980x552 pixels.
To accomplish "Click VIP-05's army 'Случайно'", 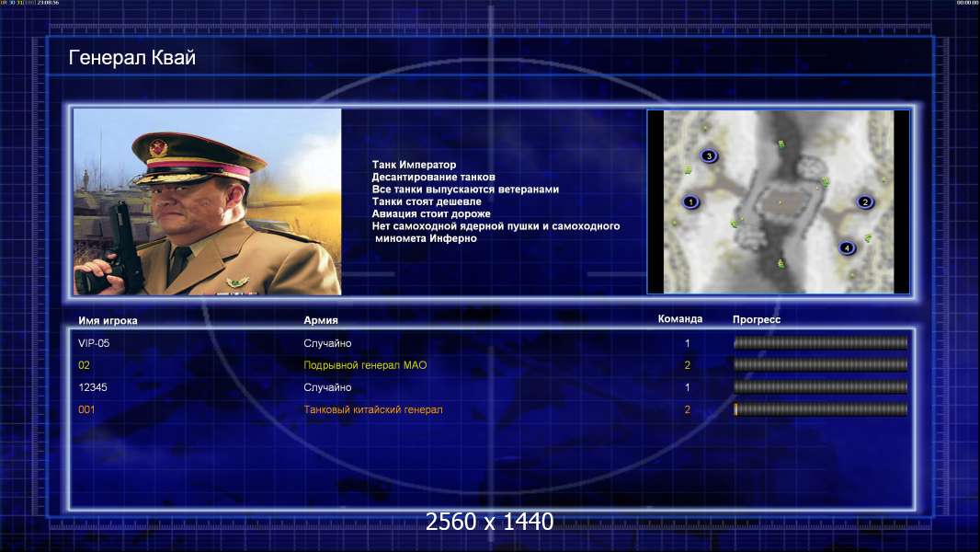I will click(327, 343).
